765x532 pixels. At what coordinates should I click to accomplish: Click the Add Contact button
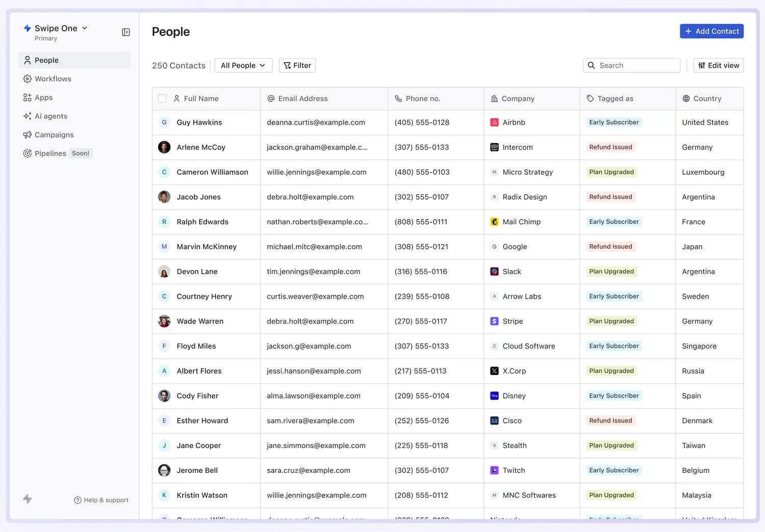pyautogui.click(x=711, y=31)
